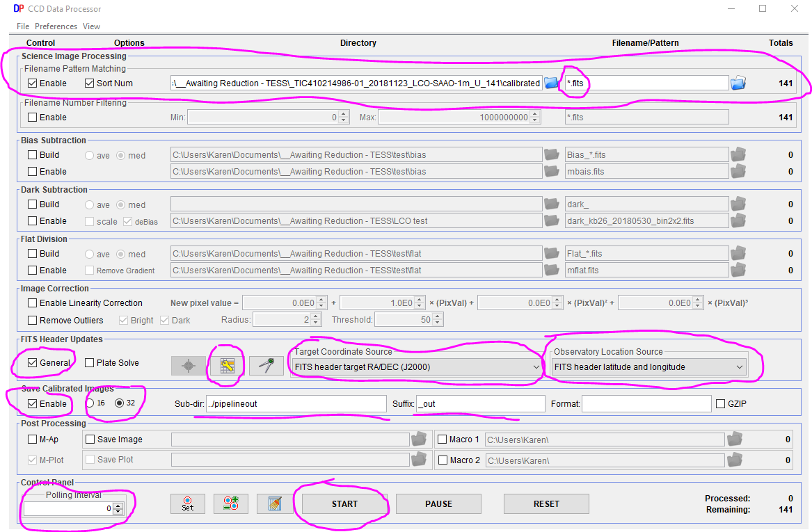
Task: Open the Observatory Location Source dropdown
Action: tap(648, 366)
